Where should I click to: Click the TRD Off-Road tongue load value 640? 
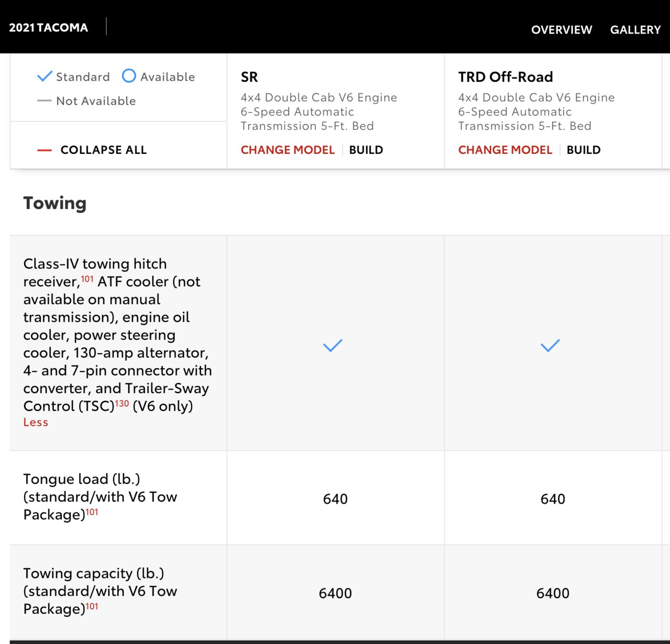(x=553, y=499)
